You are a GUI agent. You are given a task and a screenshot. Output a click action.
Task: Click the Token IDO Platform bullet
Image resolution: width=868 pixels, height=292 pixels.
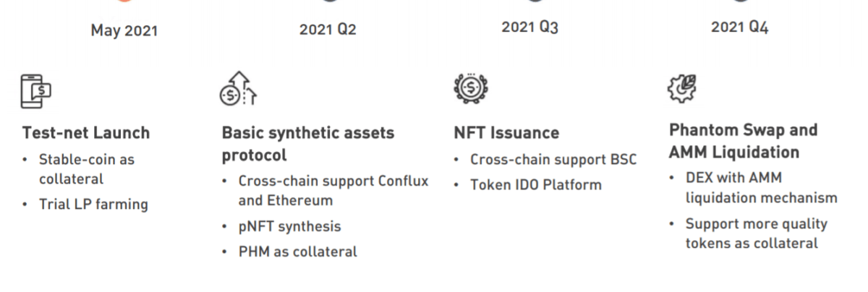[x=535, y=184]
